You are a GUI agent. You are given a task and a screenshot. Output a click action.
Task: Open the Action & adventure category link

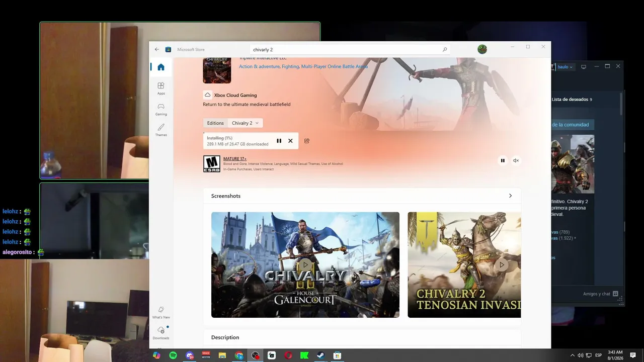tap(259, 66)
